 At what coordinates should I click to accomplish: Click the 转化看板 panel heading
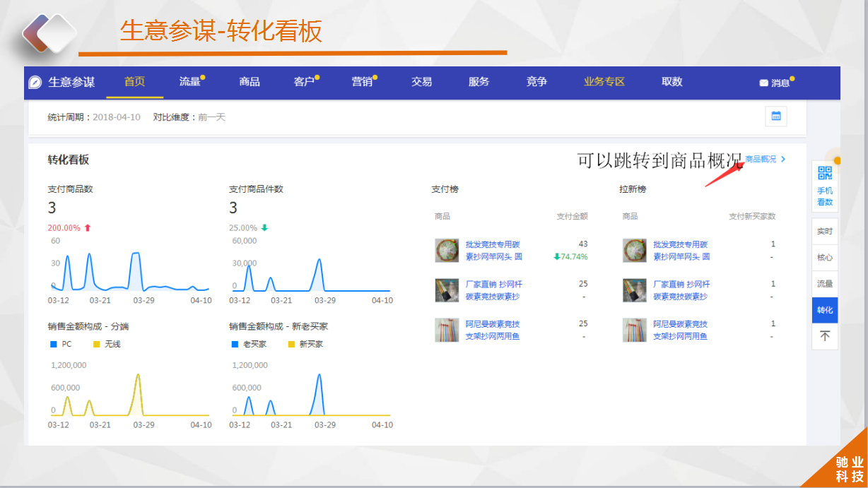tap(69, 160)
